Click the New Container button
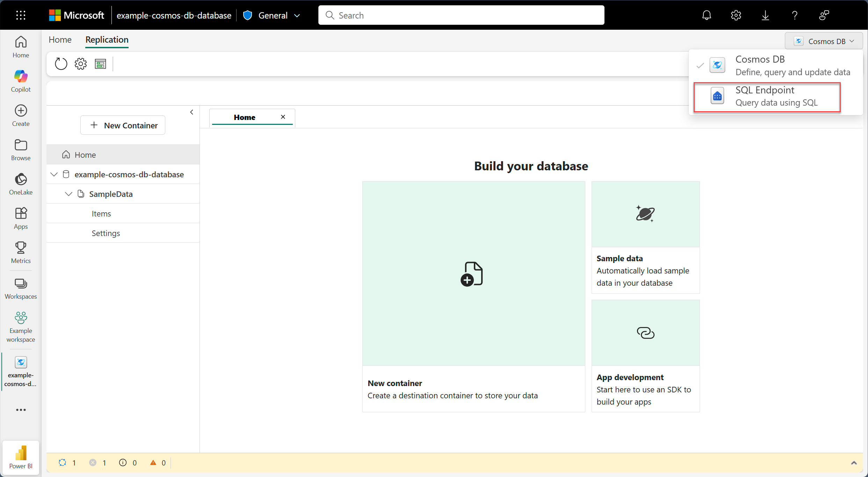 123,125
